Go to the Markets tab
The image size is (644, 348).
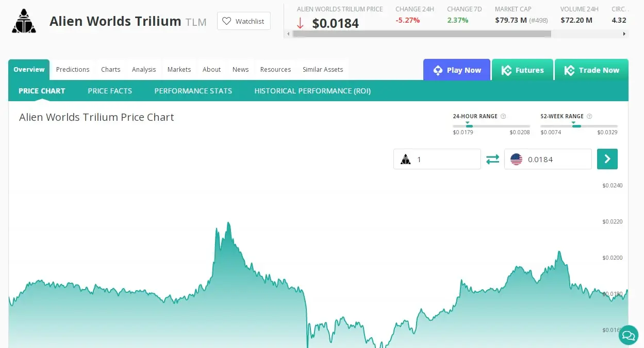[x=179, y=70]
